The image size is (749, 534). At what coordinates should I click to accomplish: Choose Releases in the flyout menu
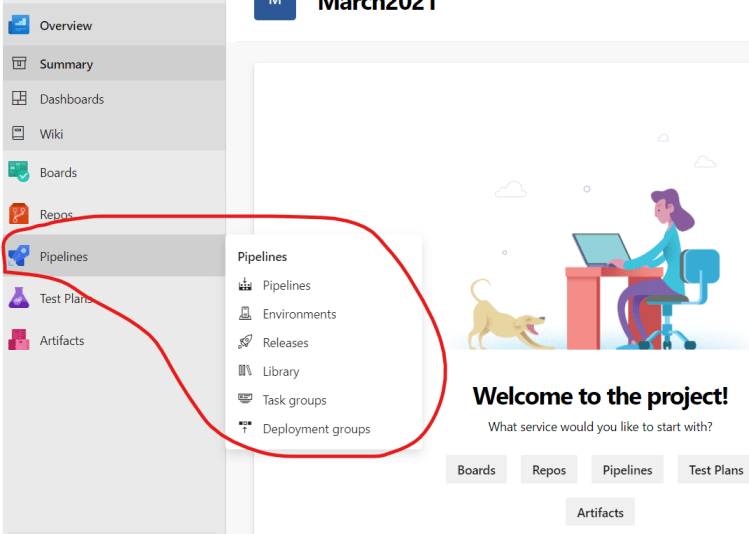pos(286,342)
